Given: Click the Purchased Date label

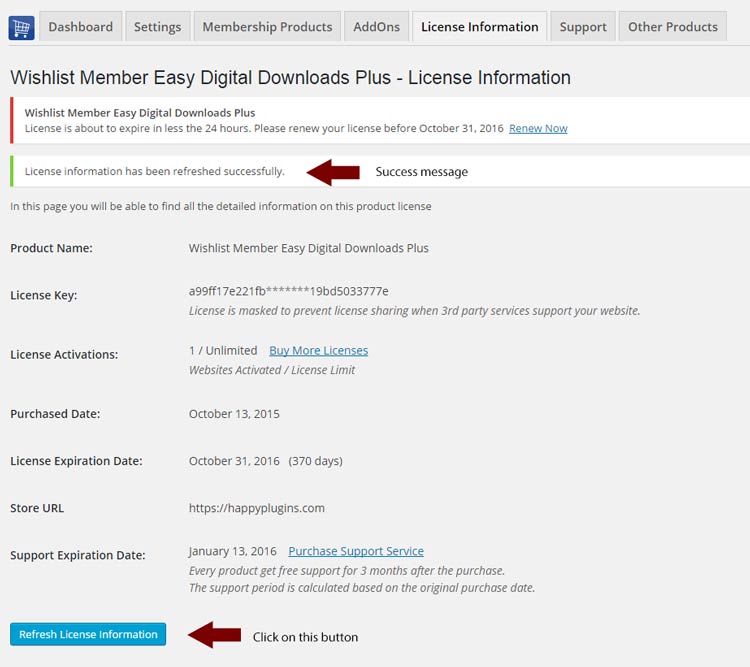Looking at the screenshot, I should 55,414.
